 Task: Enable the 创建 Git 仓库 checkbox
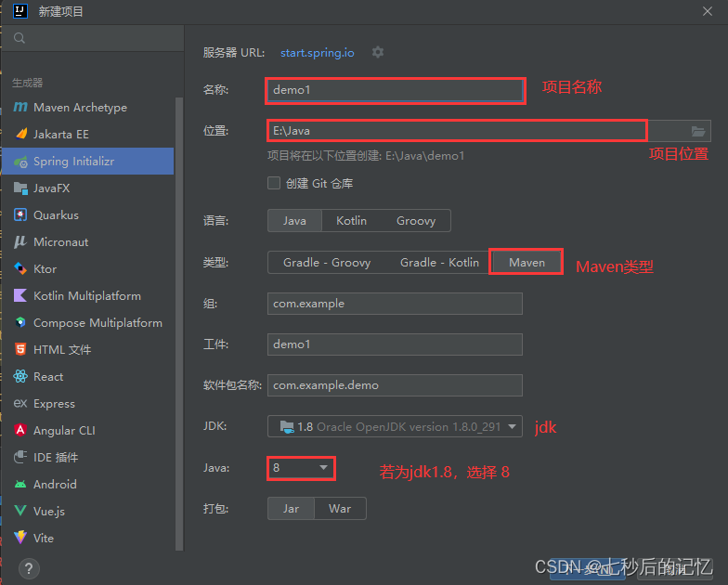274,183
